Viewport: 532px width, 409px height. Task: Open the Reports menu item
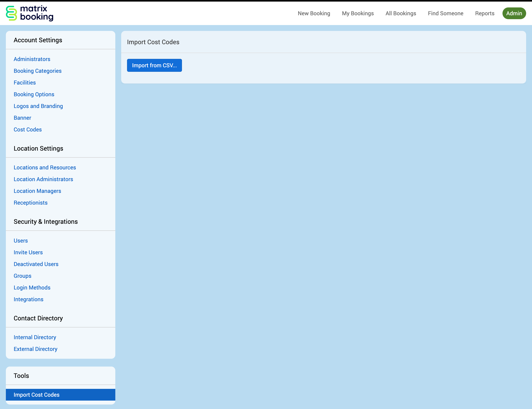pyautogui.click(x=485, y=13)
